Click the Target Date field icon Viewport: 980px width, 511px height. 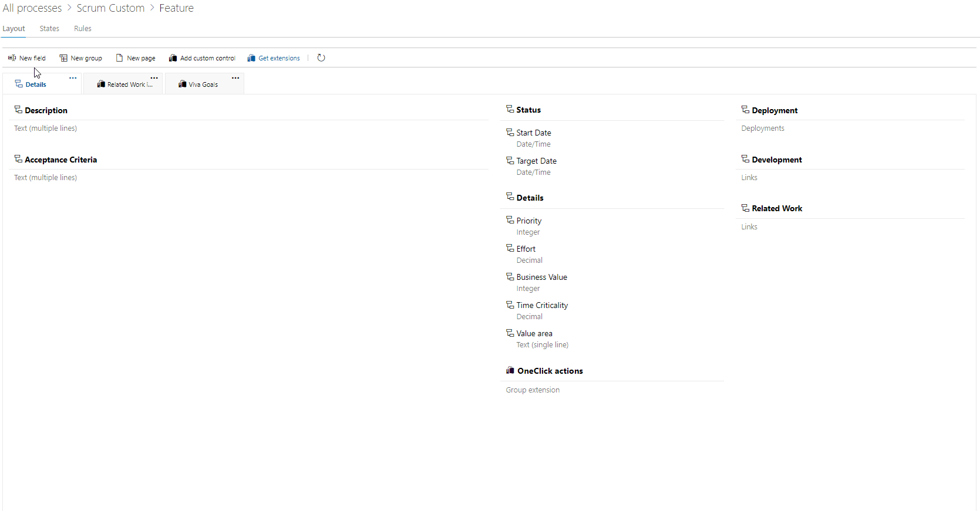pos(510,160)
